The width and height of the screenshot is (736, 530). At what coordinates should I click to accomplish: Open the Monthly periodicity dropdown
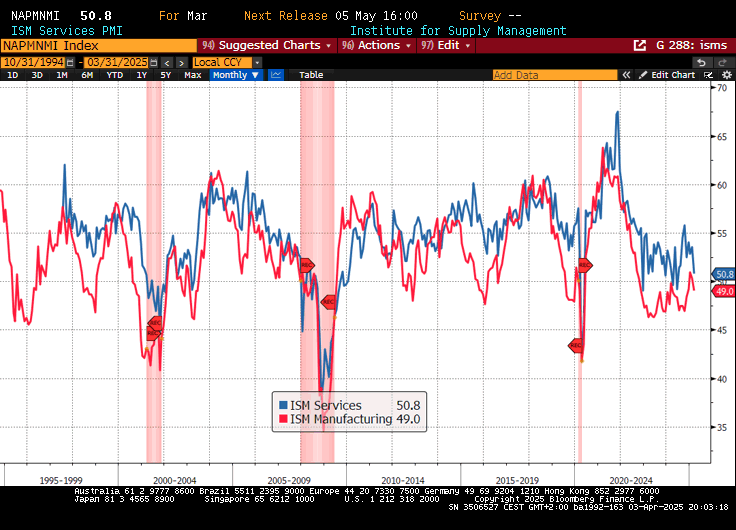coord(236,75)
